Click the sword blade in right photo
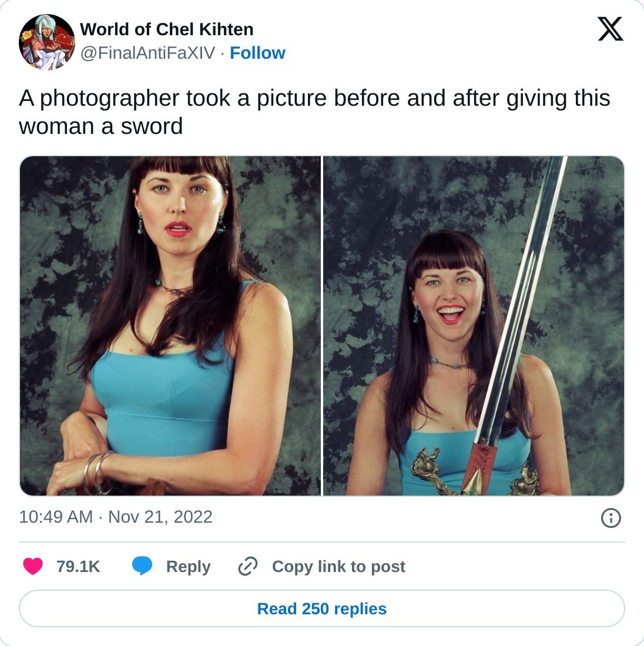 523,297
